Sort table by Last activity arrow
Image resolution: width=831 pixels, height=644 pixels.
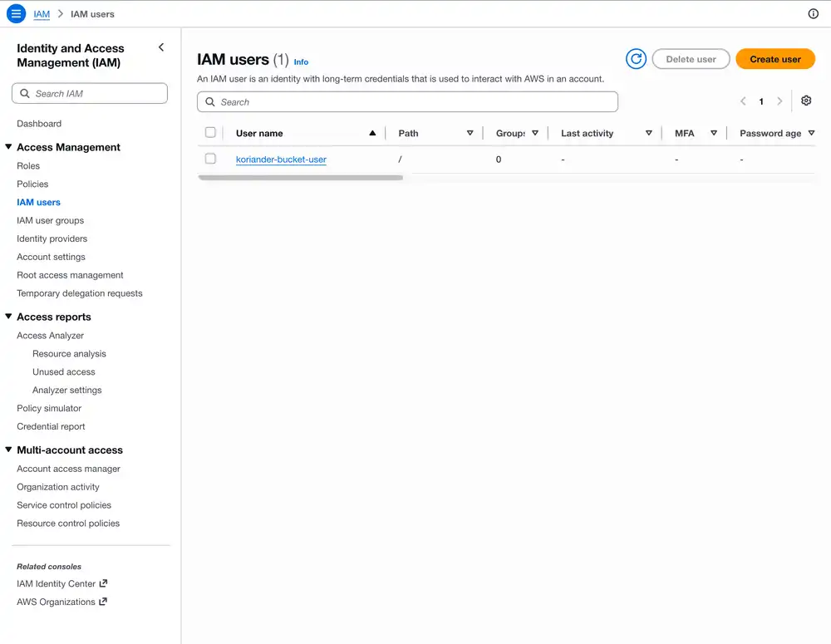648,133
